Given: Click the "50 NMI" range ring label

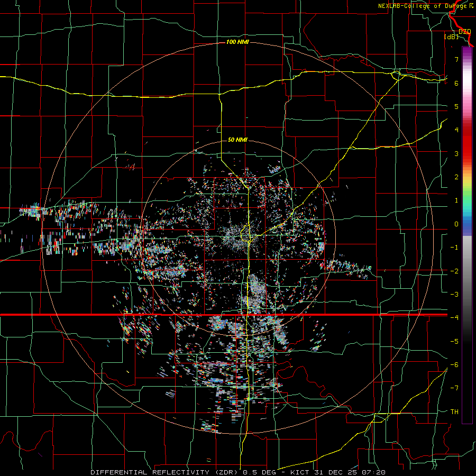Looking at the screenshot, I should (237, 140).
